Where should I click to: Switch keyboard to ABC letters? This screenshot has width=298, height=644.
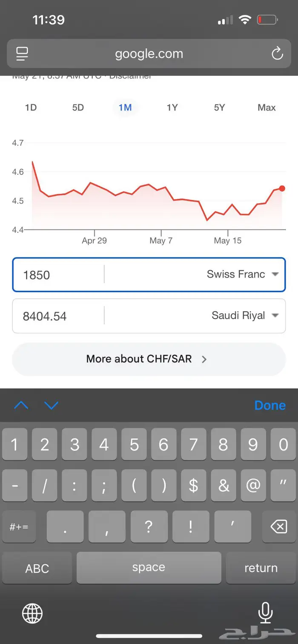(37, 568)
